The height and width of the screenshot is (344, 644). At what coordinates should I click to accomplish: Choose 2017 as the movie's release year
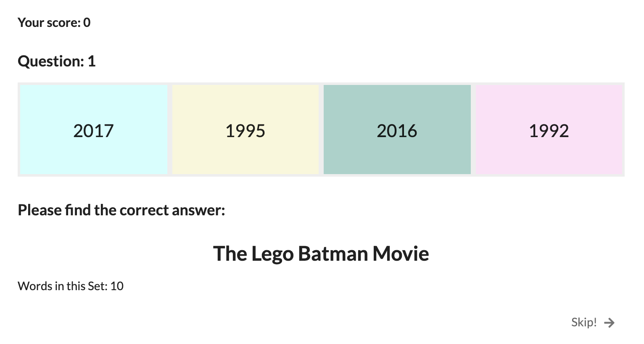click(93, 130)
